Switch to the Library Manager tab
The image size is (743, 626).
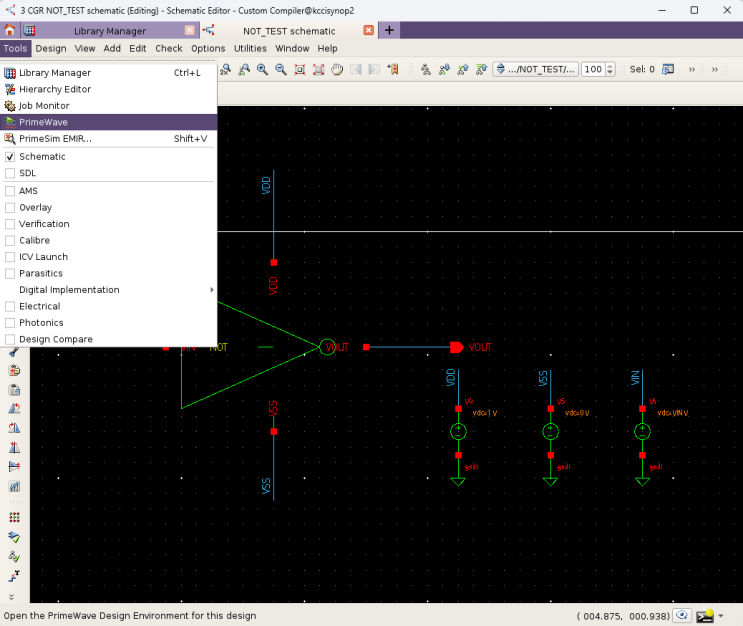click(x=110, y=31)
